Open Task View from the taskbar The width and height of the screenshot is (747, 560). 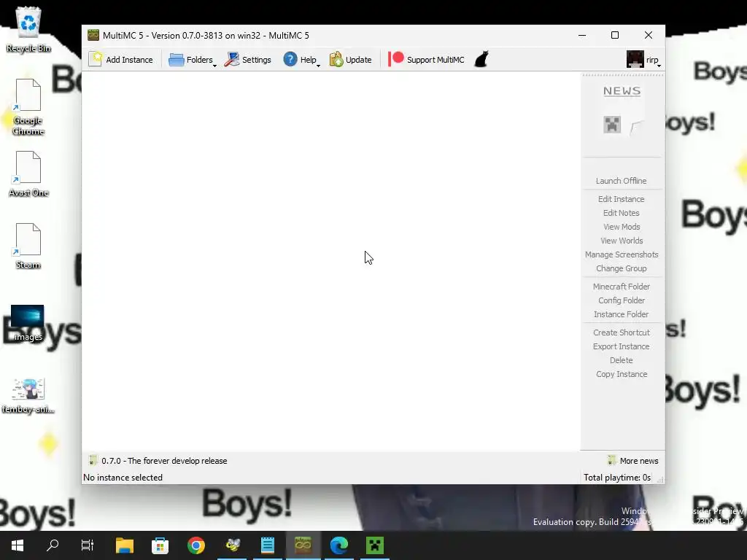tap(88, 545)
